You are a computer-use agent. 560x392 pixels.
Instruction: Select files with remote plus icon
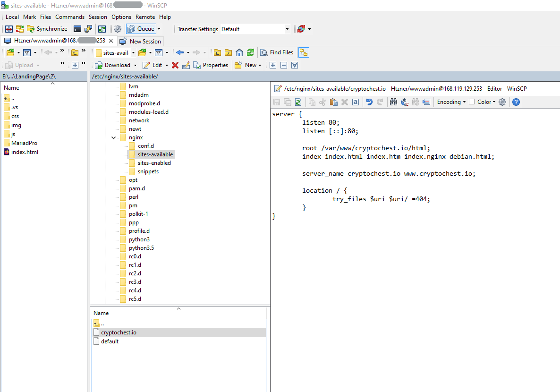273,65
